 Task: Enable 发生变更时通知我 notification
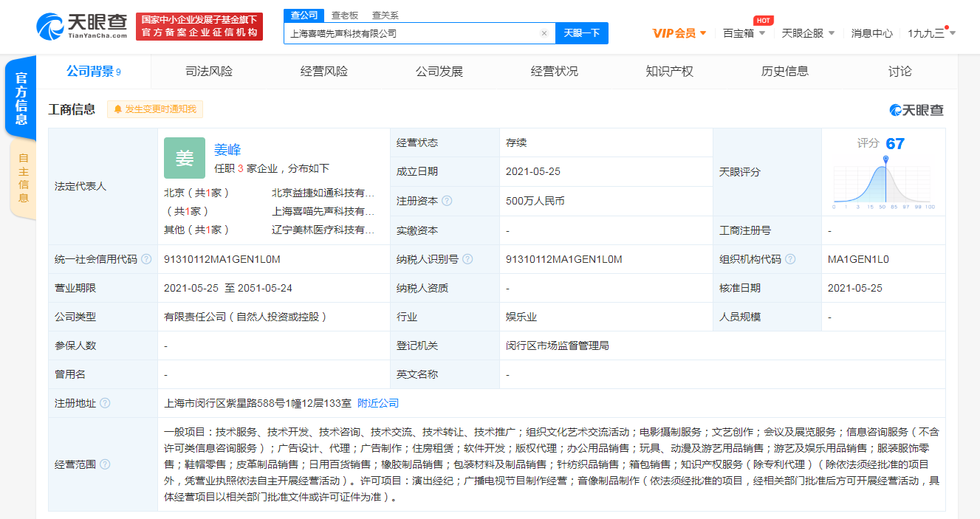(155, 109)
